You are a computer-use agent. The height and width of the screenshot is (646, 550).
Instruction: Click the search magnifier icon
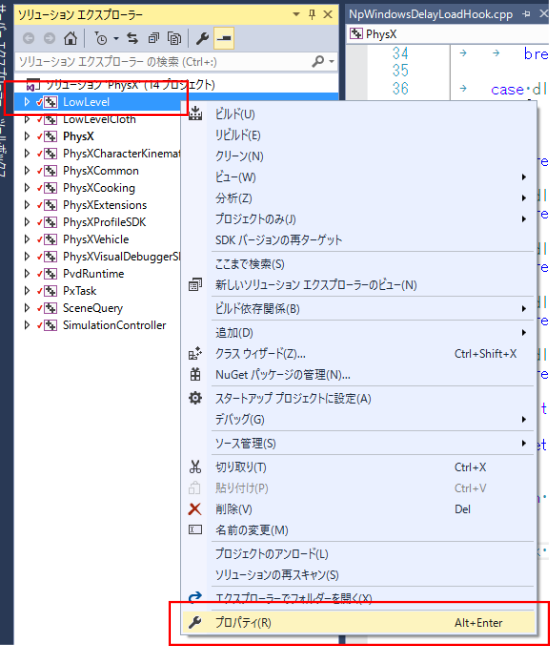[318, 62]
